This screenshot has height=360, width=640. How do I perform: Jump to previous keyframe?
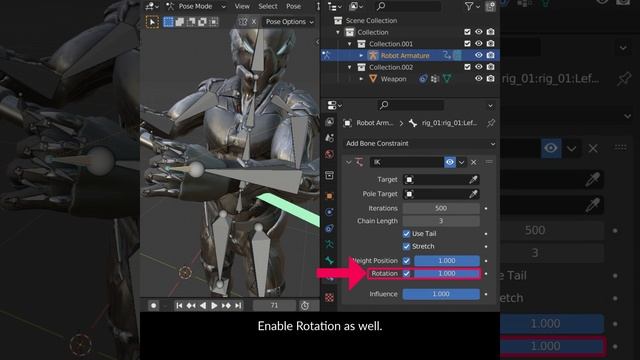point(191,305)
